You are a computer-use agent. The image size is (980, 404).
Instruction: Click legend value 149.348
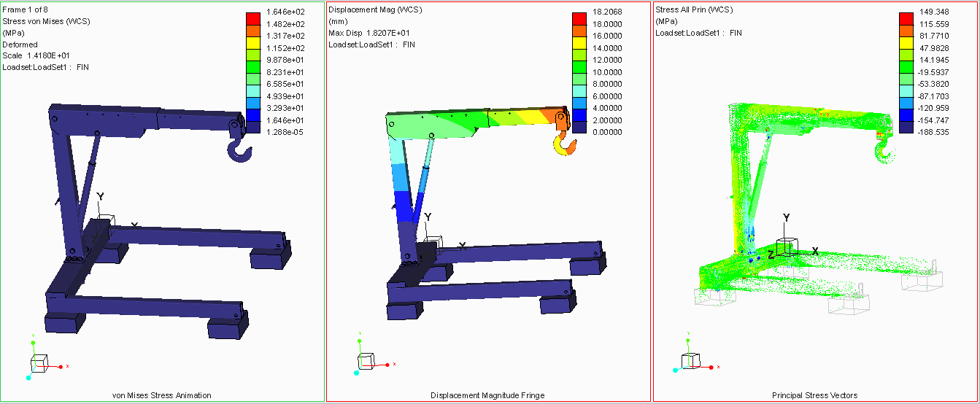(934, 12)
